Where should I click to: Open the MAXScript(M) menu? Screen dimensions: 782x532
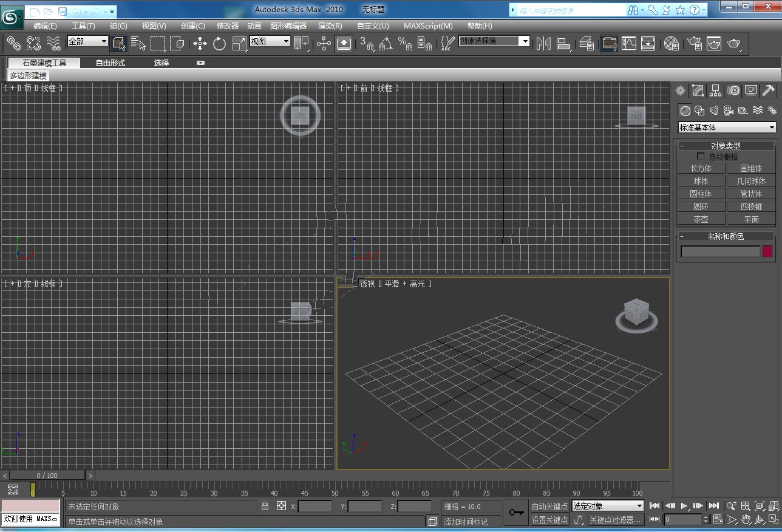[428, 26]
